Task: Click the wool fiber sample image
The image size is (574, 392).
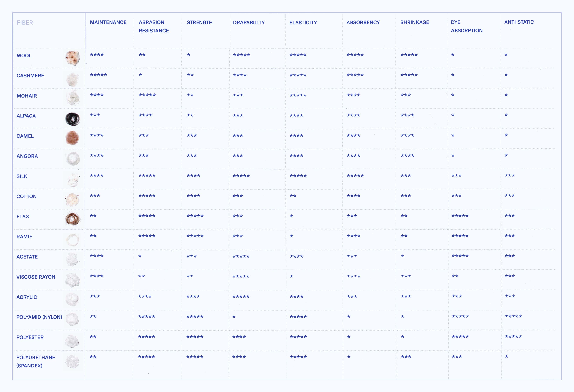Action: point(73,58)
